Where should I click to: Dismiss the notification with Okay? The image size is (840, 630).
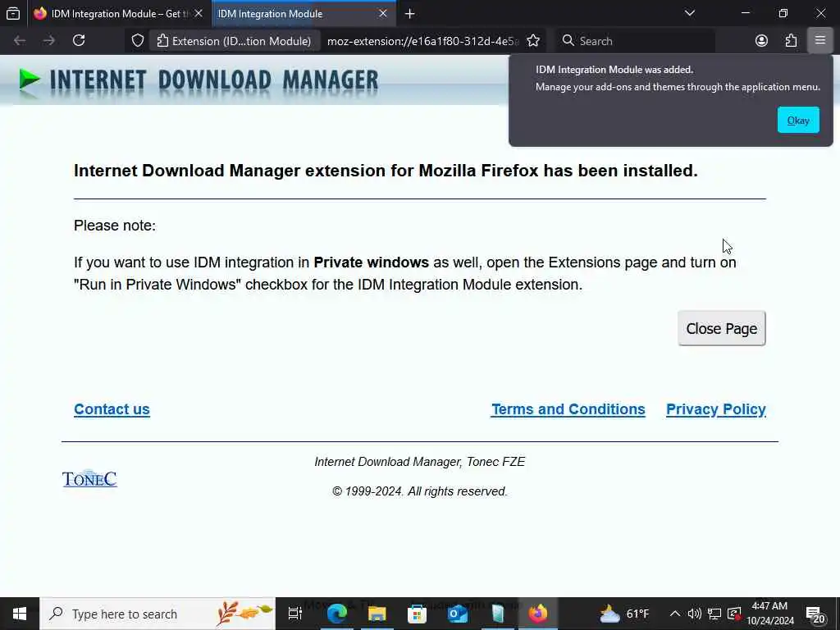pyautogui.click(x=798, y=120)
